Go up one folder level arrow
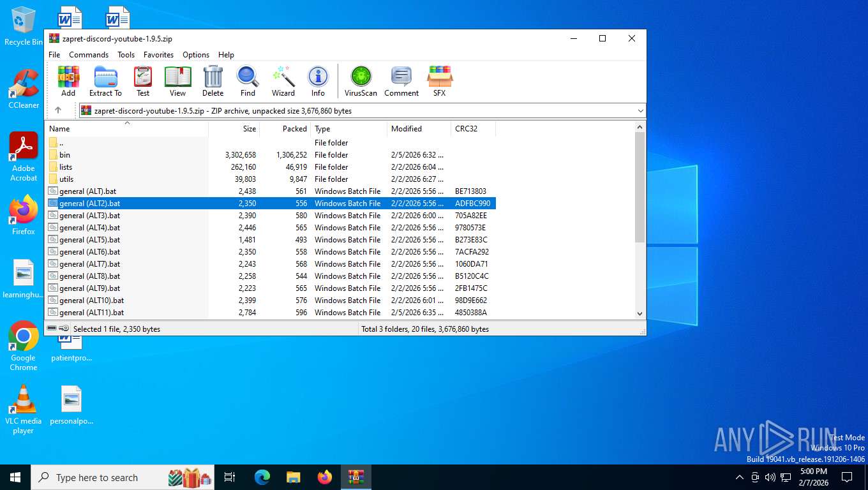 (58, 110)
